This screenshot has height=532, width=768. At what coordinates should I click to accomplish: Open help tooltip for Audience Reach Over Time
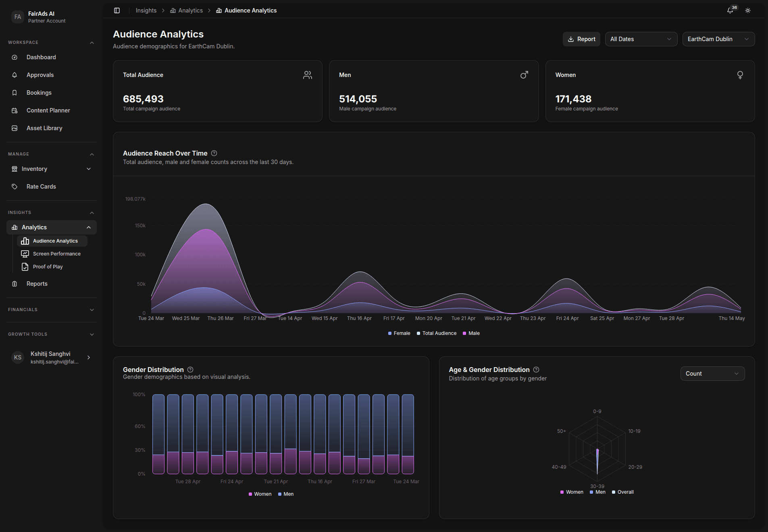click(x=214, y=153)
